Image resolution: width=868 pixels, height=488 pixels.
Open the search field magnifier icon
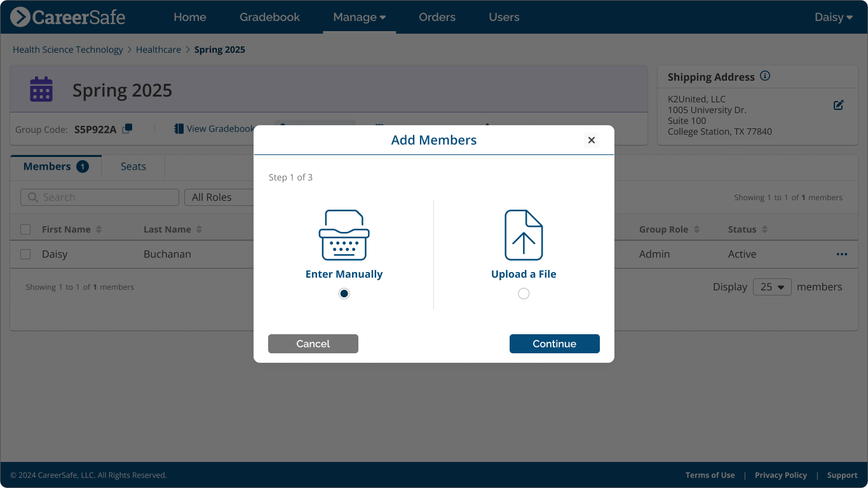tap(32, 197)
